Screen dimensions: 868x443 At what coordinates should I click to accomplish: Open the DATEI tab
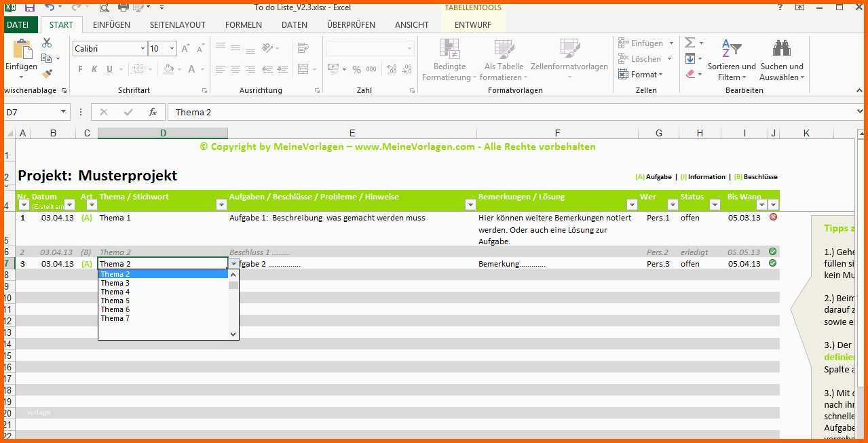tap(18, 24)
